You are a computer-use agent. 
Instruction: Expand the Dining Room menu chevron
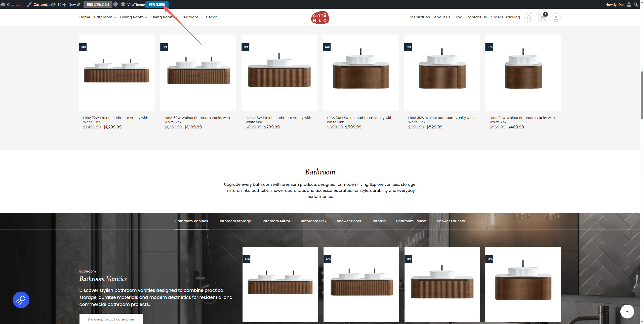pyautogui.click(x=146, y=17)
